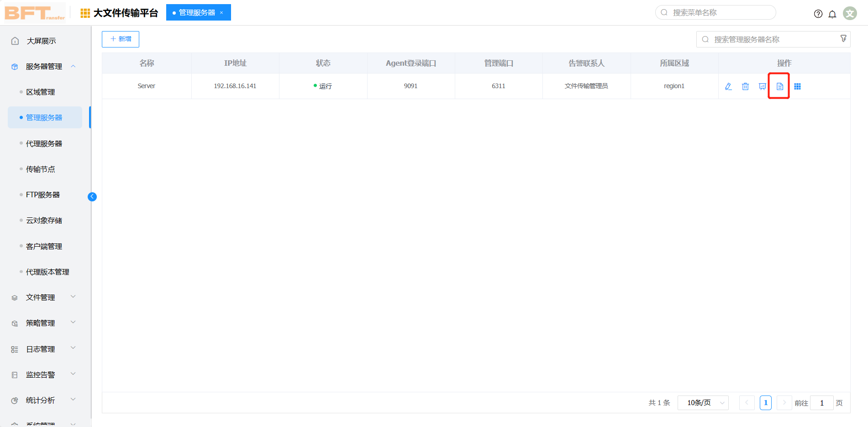Click the 新增 button
Viewport: 868px width, 427px height.
(x=121, y=39)
